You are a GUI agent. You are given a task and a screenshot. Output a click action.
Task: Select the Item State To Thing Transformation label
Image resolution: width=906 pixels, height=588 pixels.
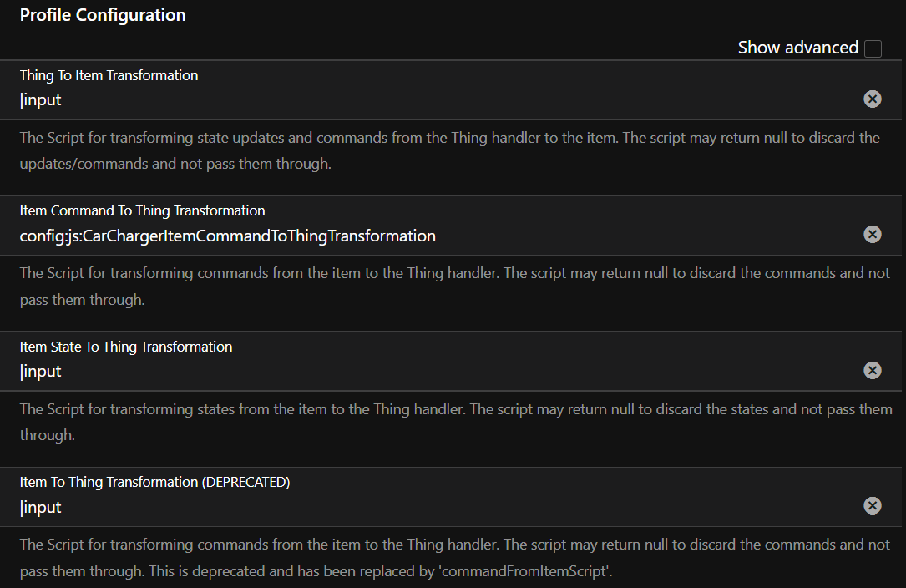(x=126, y=347)
